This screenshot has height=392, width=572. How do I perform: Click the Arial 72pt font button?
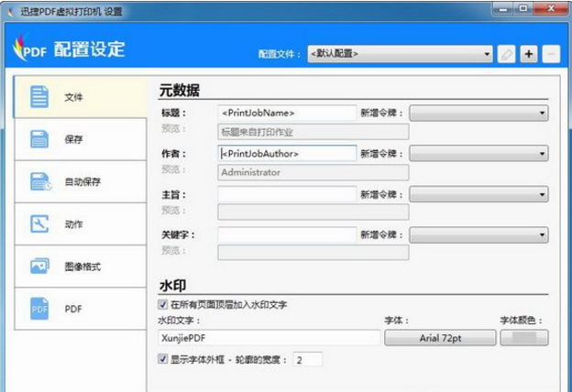pos(440,338)
